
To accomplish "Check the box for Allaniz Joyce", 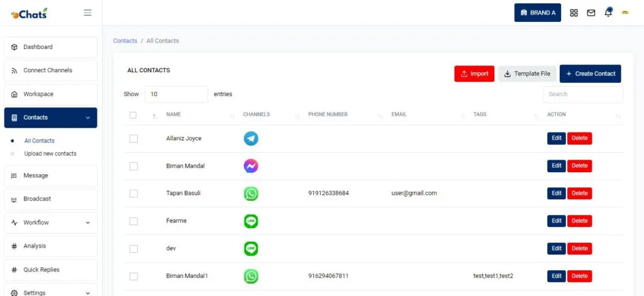I will [x=133, y=139].
